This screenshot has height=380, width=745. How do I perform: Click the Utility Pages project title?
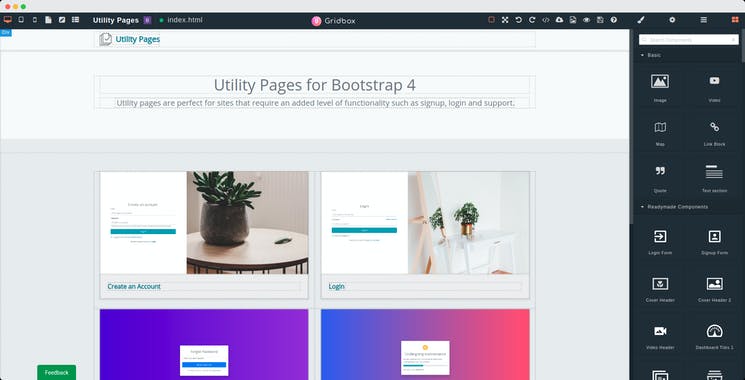[115, 20]
